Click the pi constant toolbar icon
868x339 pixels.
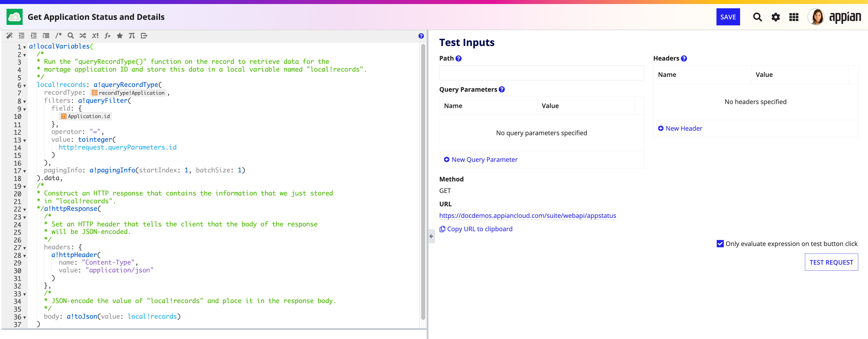tap(132, 36)
